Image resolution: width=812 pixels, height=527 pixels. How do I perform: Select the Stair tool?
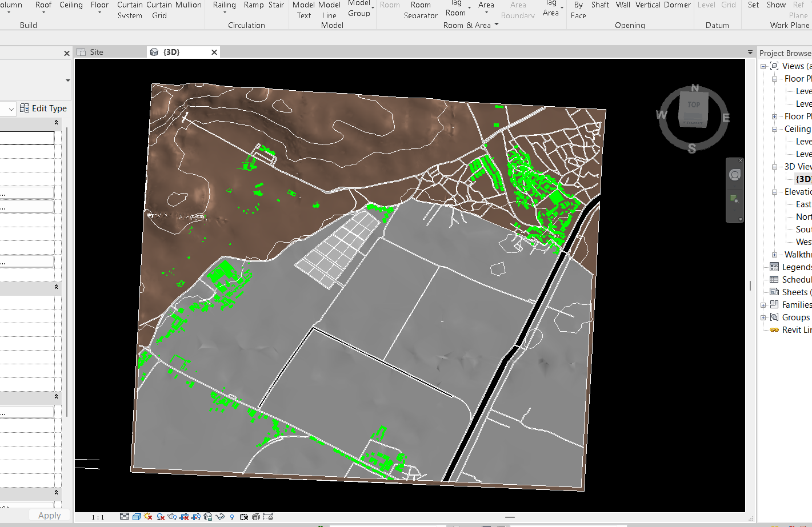click(x=277, y=5)
